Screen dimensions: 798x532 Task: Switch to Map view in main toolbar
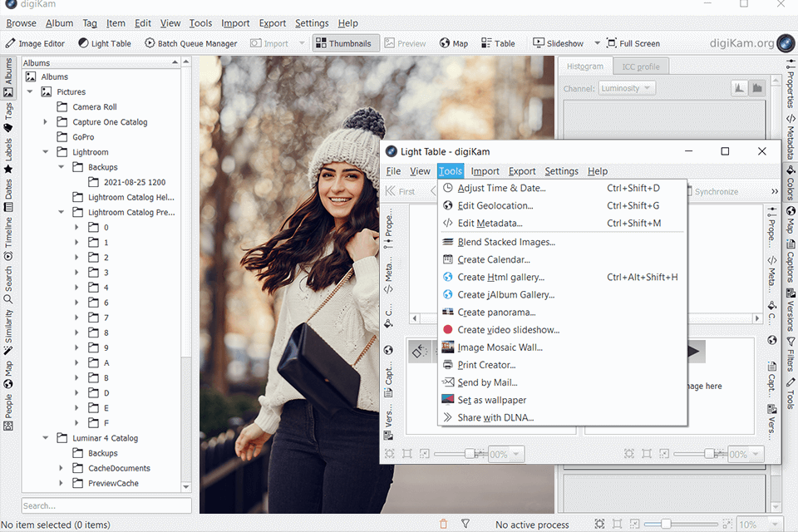point(453,43)
